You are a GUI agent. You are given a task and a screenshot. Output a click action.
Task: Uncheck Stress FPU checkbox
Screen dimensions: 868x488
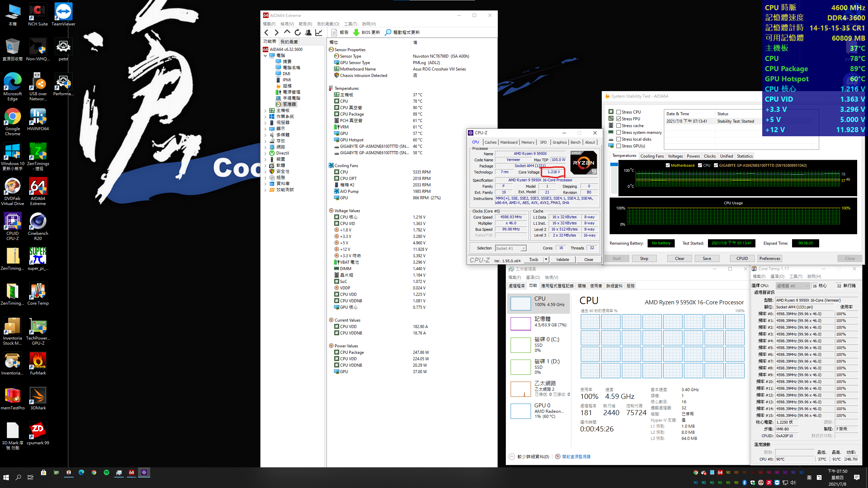pos(619,119)
